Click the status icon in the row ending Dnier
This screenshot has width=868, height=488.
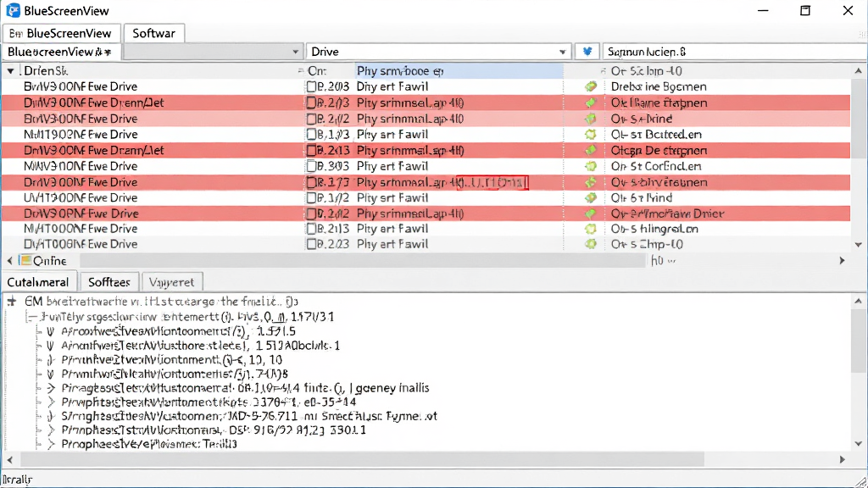[591, 213]
